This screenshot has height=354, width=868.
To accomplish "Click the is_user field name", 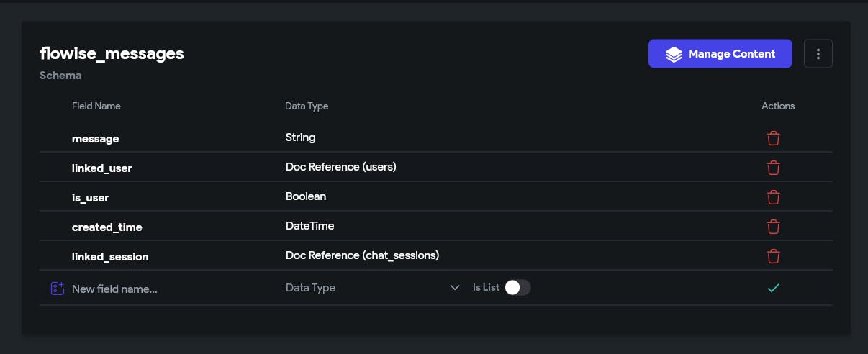I will tap(91, 197).
